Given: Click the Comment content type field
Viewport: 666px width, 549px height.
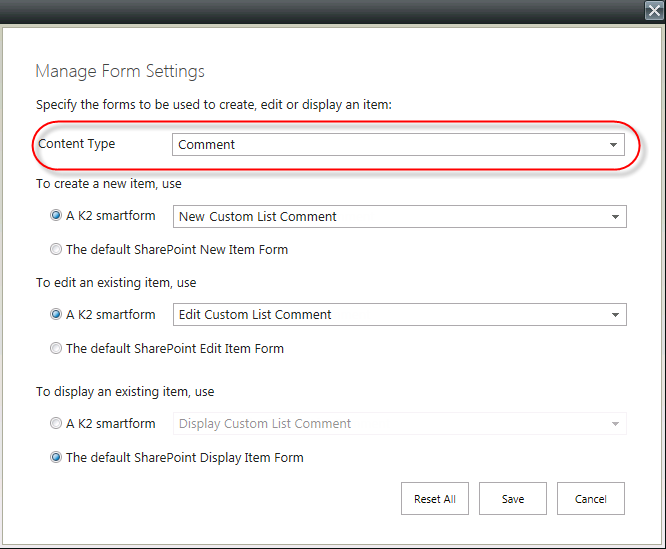Looking at the screenshot, I should 398,145.
